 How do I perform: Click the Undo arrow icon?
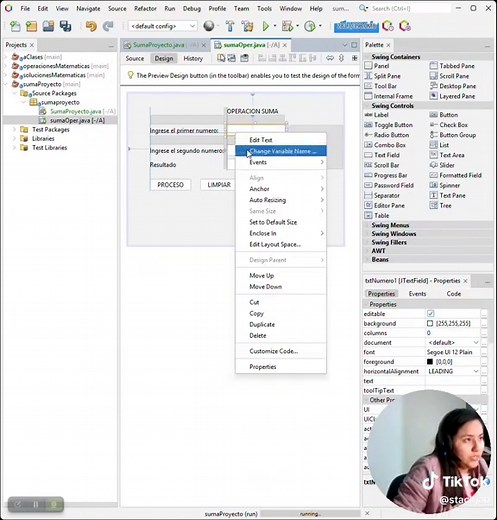coord(91,26)
